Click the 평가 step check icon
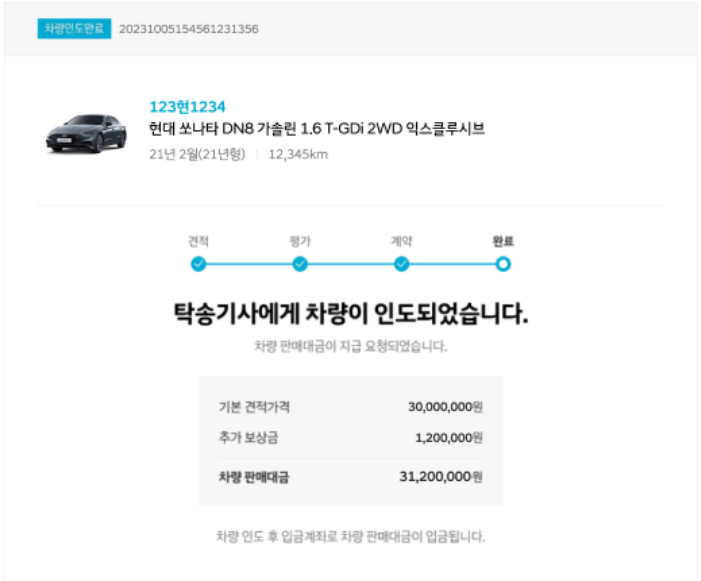The image size is (701, 581). point(300,264)
